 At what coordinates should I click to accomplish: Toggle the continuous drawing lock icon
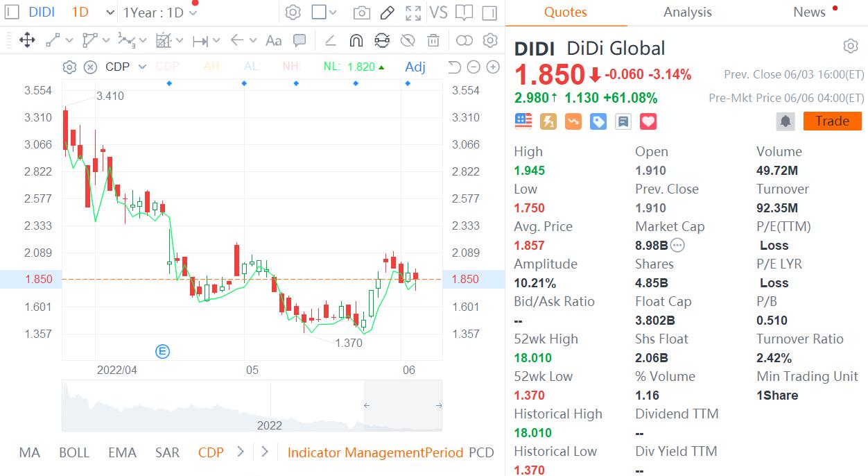click(x=382, y=40)
